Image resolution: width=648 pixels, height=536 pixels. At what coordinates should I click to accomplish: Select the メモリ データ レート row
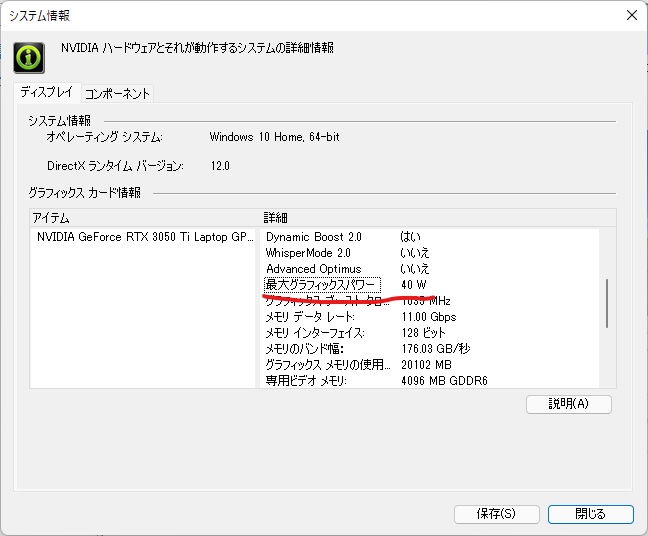(x=430, y=317)
